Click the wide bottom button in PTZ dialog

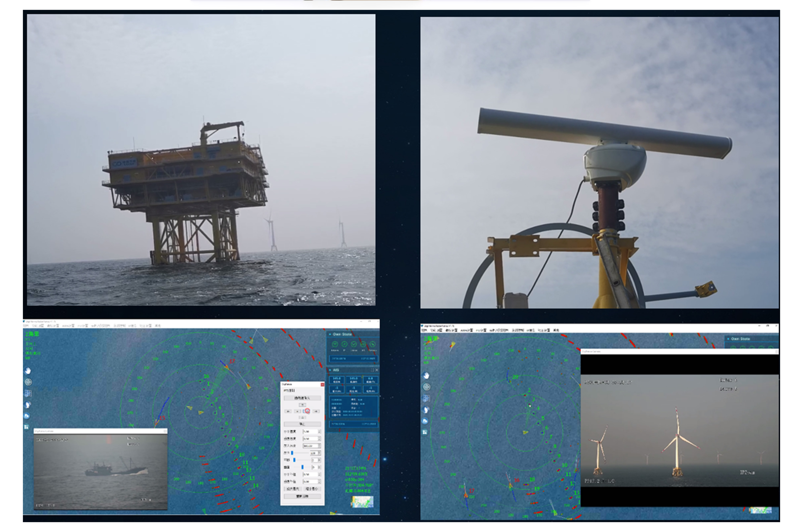tap(302, 496)
